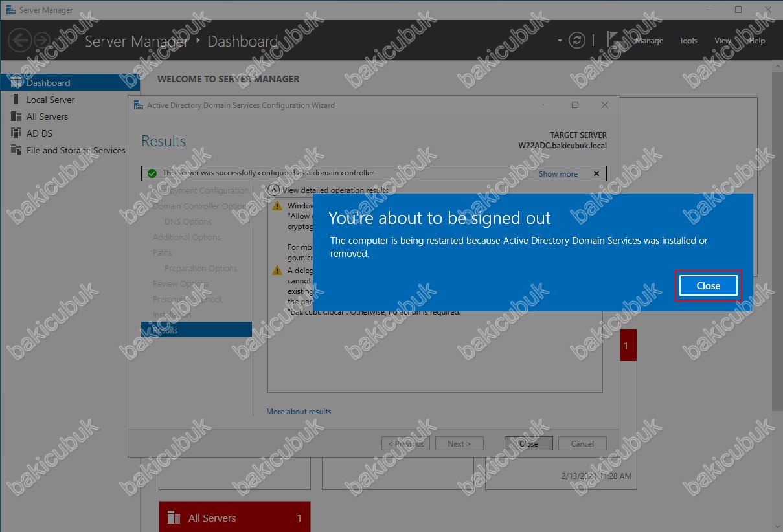Click the Show more link in the wizard
Viewport: 783px width, 532px height.
[x=558, y=174]
